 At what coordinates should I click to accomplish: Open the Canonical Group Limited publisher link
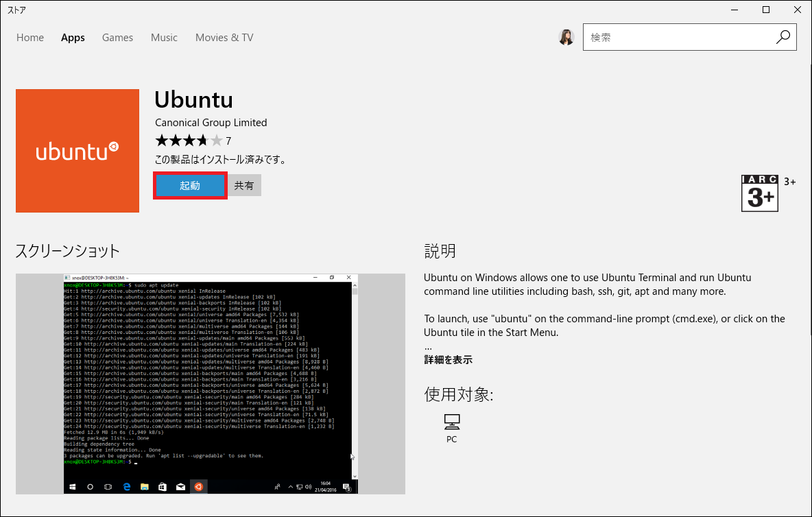click(x=211, y=123)
